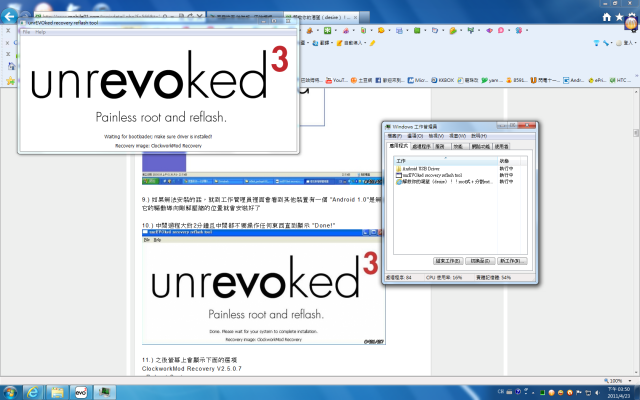Click the solid green square toolbar icon

coord(417,31)
